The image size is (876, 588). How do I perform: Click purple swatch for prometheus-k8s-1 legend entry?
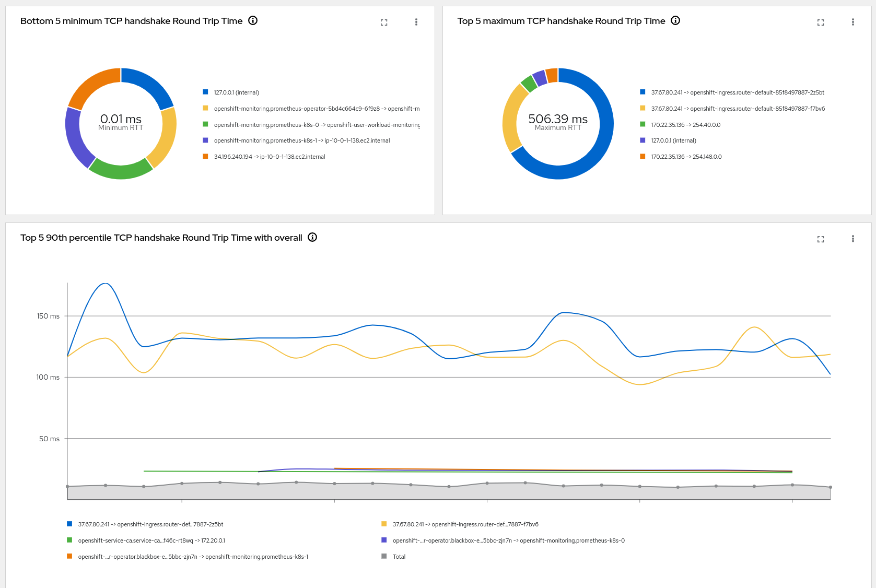click(x=205, y=140)
